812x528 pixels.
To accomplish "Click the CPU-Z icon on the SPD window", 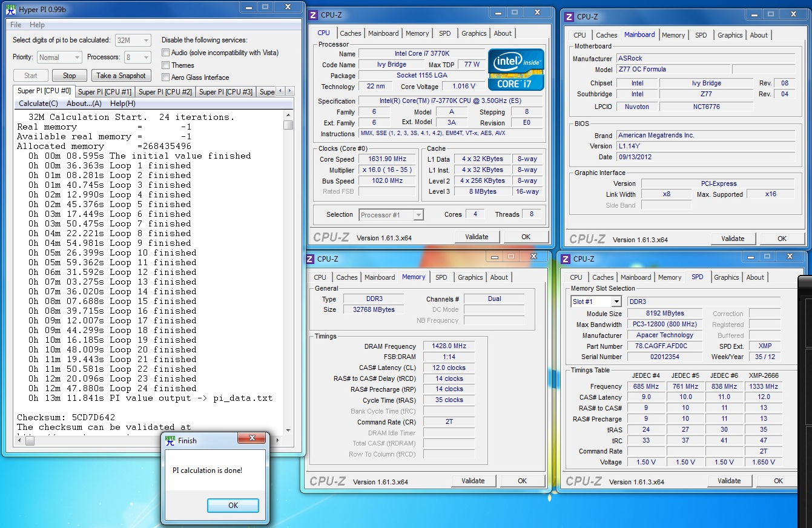I will tap(566, 259).
